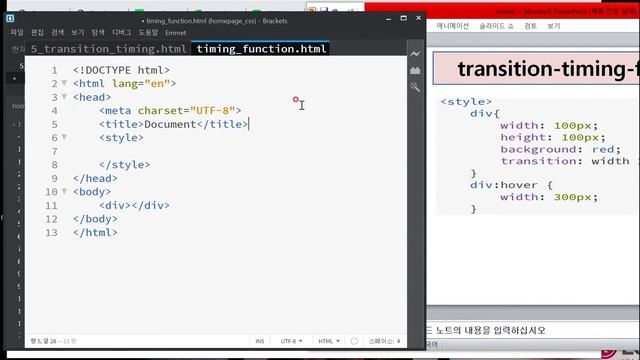Open the Extension Manager brick icon

tap(415, 71)
